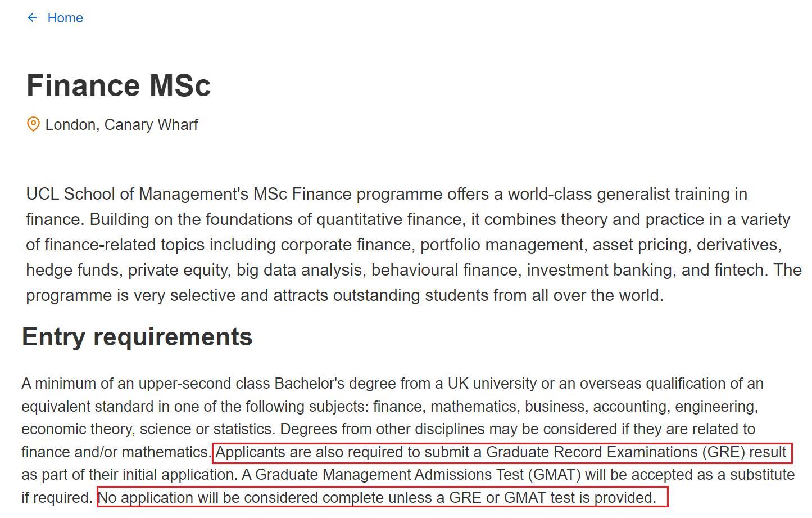This screenshot has height=518, width=812.
Task: Click the words 'behavioural finance' in the description
Action: point(444,270)
